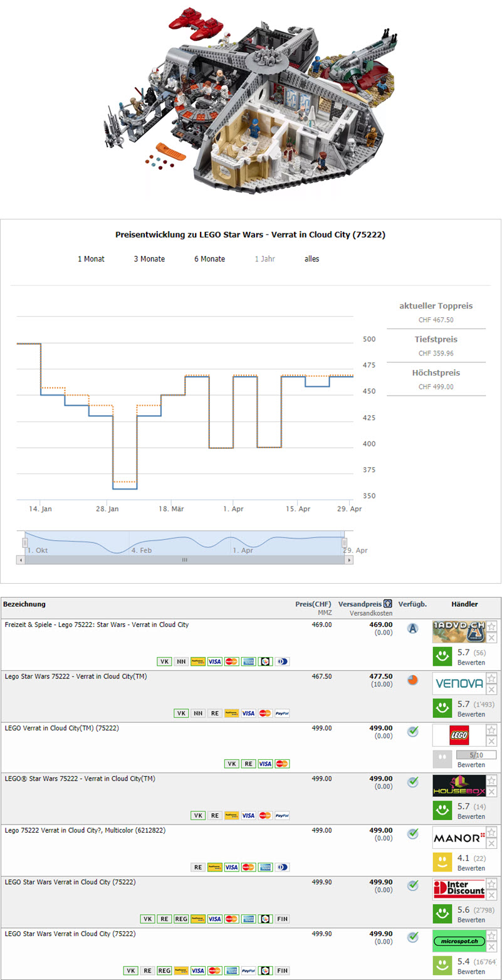Show the full price history with alles
Screen dimensions: 502x980
point(311,259)
